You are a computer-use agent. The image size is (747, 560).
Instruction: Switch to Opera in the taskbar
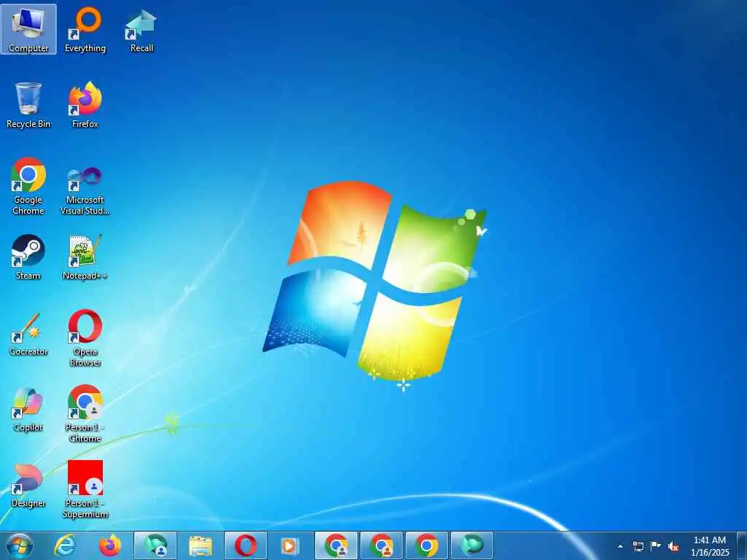(246, 545)
